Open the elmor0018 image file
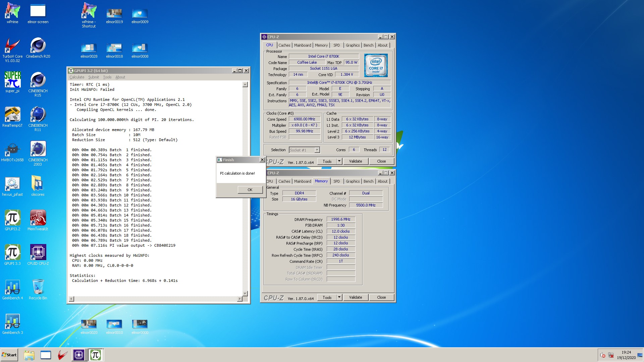644x362 pixels. tap(114, 51)
